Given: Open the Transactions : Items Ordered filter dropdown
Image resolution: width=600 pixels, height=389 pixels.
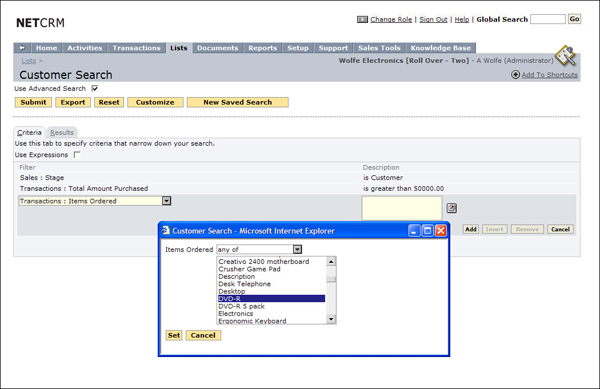Looking at the screenshot, I should pyautogui.click(x=166, y=201).
